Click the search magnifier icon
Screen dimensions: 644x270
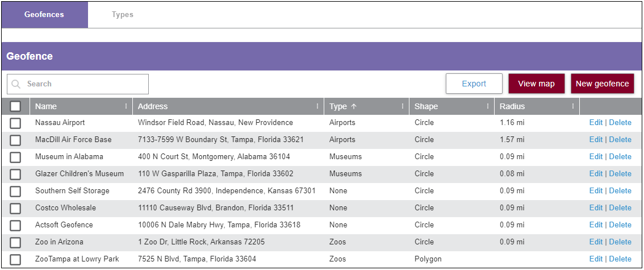(16, 84)
